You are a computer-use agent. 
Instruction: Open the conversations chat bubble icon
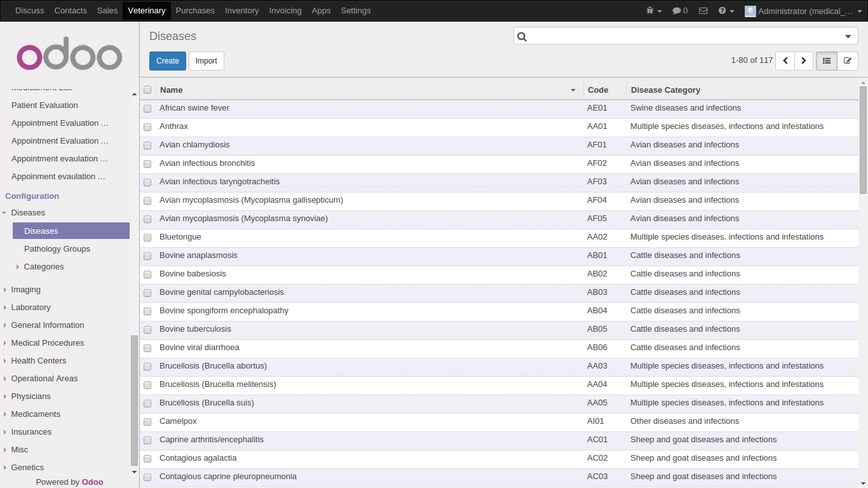point(680,11)
